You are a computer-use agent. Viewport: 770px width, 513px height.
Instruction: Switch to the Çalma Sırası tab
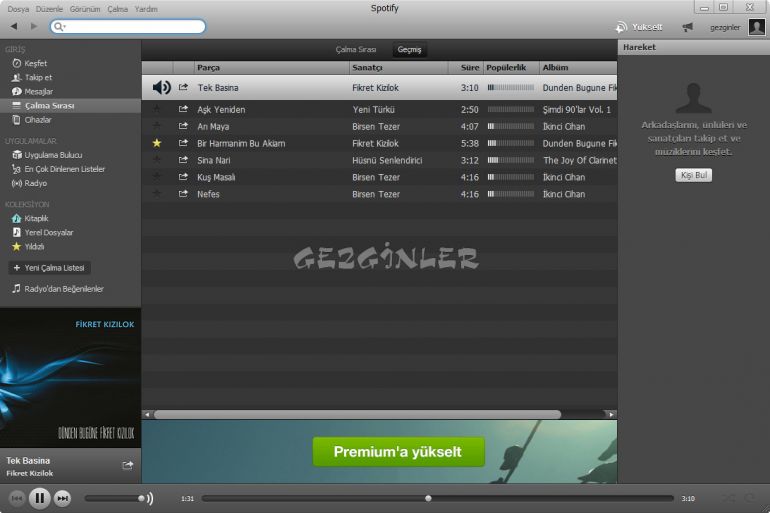click(x=356, y=50)
